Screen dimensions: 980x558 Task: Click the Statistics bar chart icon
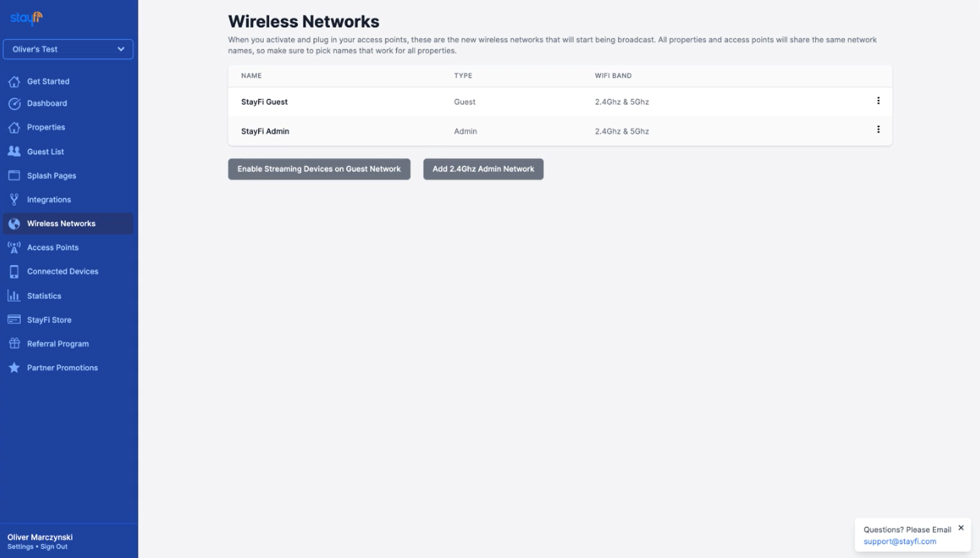14,296
